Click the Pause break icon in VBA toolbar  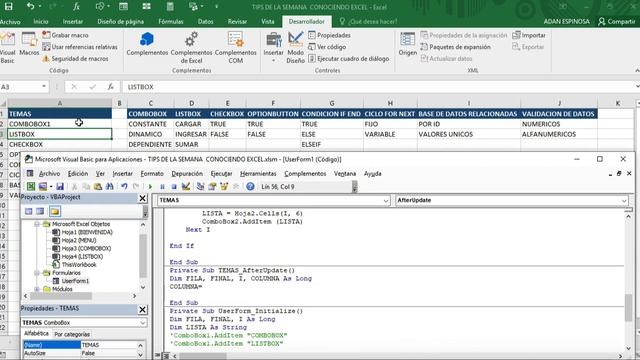(x=162, y=187)
